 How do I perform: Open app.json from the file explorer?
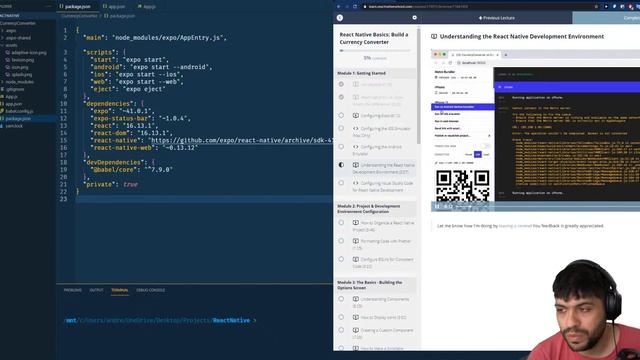point(13,104)
